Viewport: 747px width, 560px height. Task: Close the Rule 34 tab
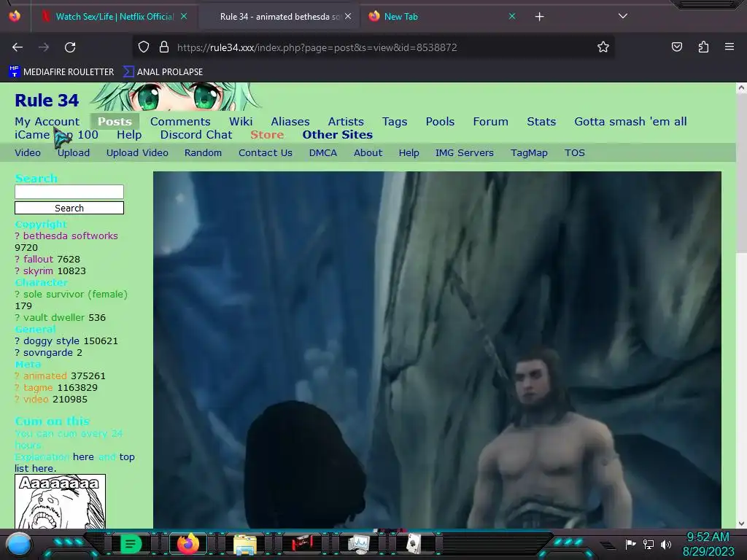(x=348, y=16)
